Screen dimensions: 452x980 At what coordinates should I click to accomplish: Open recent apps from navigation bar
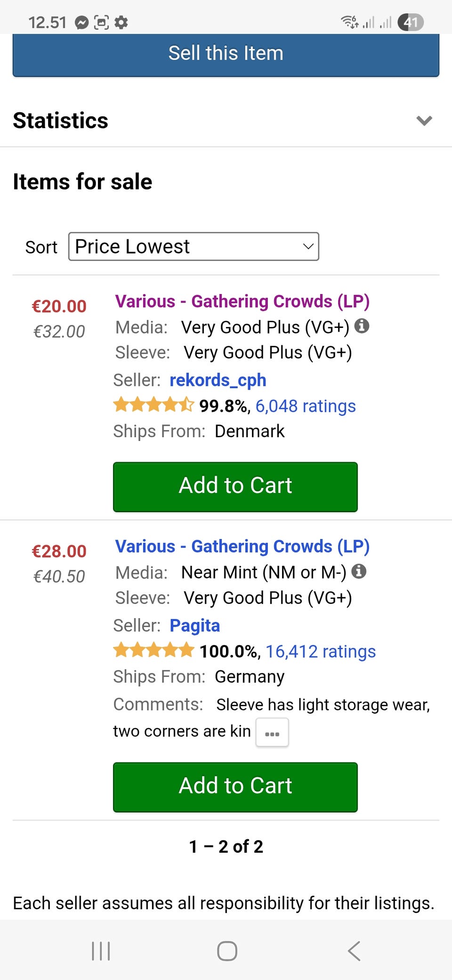tap(101, 951)
